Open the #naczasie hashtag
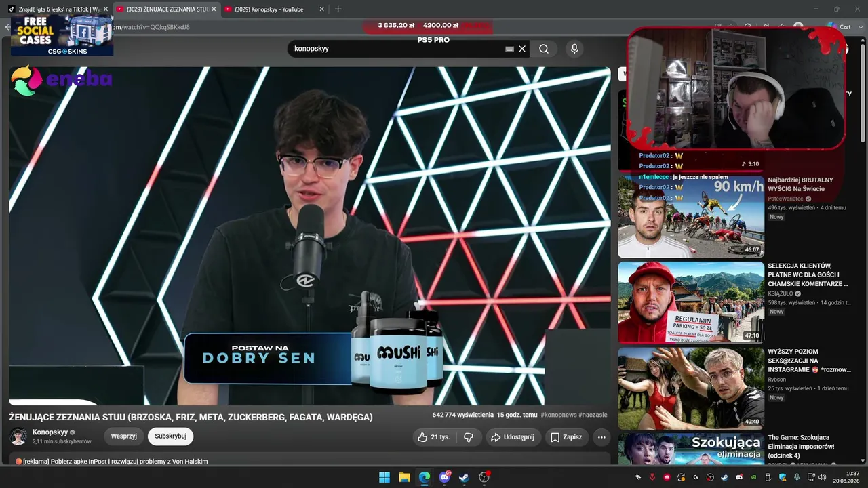The width and height of the screenshot is (868, 488). point(593,415)
